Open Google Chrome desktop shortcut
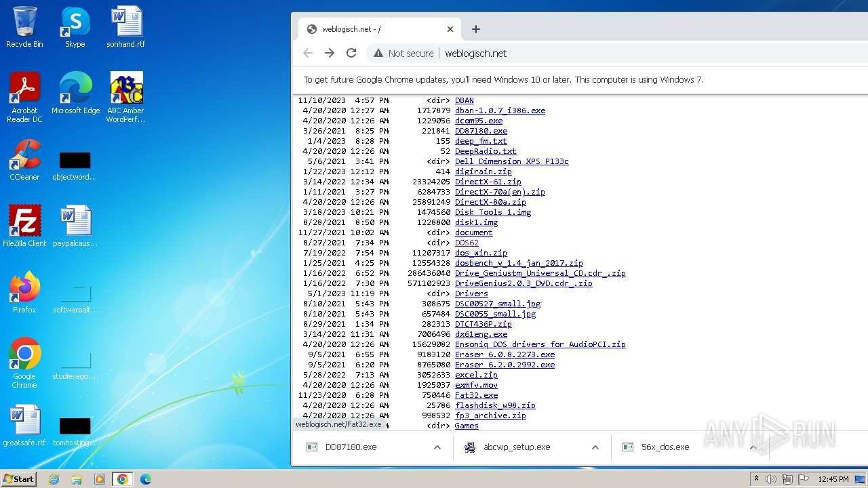Screen dimensions: 868x488 pos(24,363)
